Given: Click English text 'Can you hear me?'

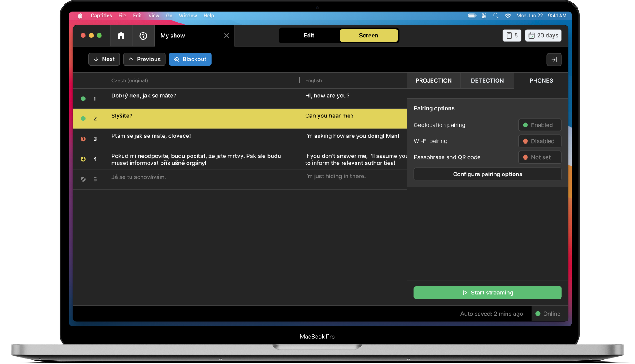Looking at the screenshot, I should click(x=329, y=116).
